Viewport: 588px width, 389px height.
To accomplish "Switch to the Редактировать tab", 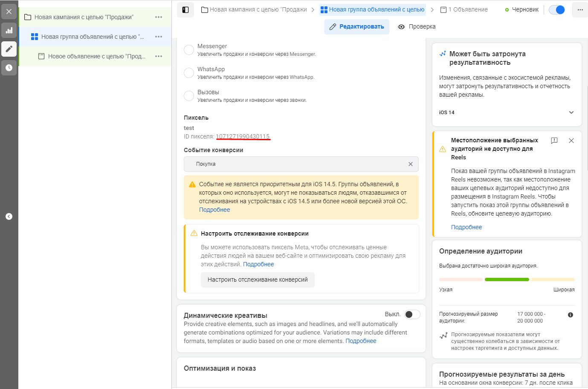I will (357, 26).
